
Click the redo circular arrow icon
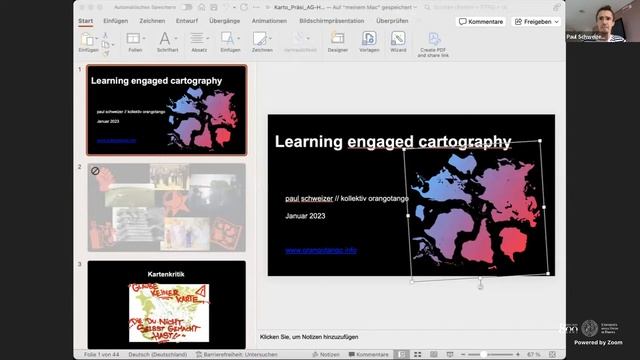[244, 7]
